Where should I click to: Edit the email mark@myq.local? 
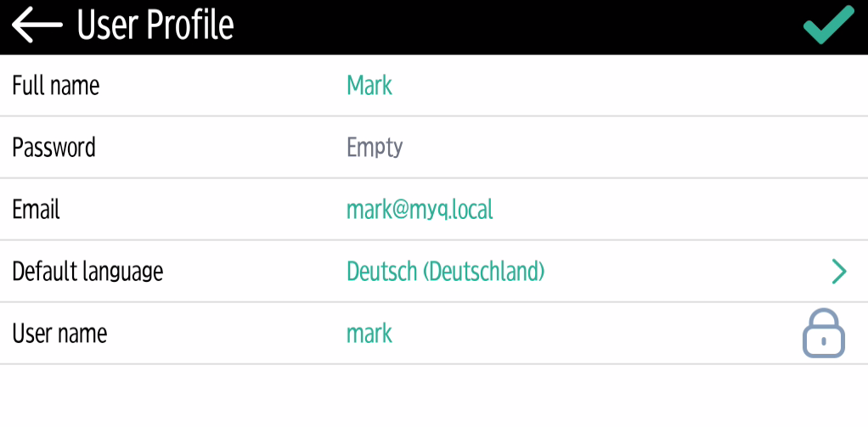point(420,210)
